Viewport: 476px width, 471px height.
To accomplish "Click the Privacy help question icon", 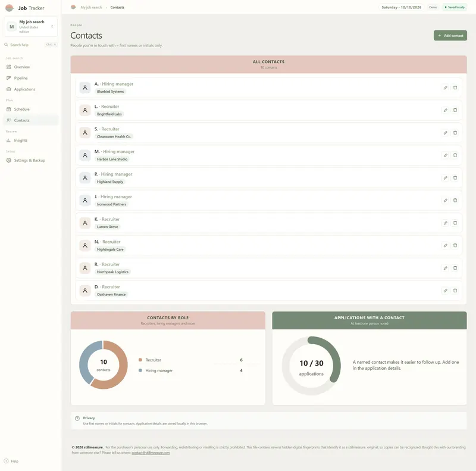I will 77,419.
